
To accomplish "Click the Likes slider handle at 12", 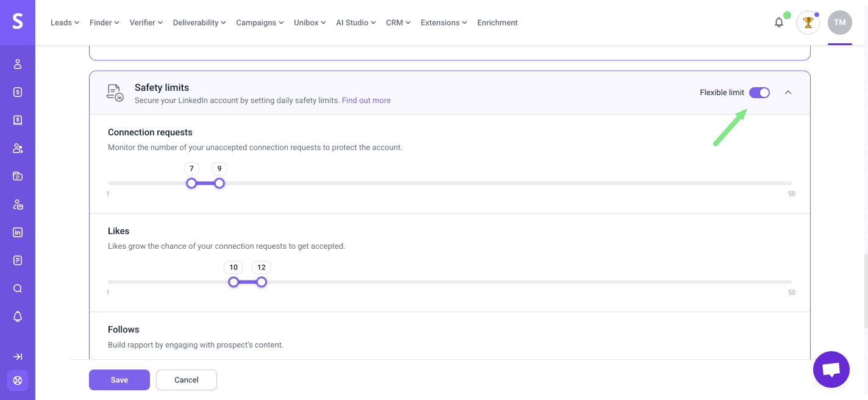I will pyautogui.click(x=261, y=282).
